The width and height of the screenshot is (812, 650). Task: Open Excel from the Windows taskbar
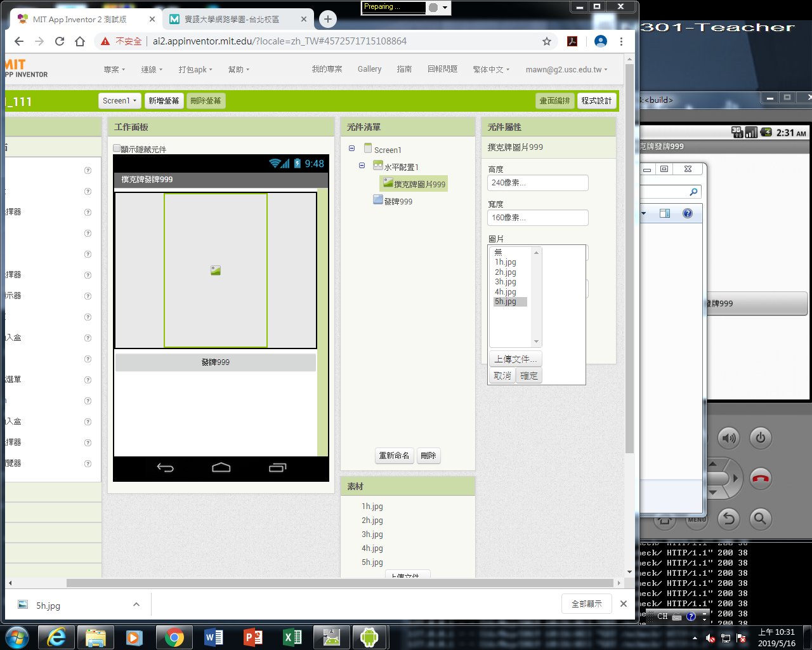(x=292, y=637)
